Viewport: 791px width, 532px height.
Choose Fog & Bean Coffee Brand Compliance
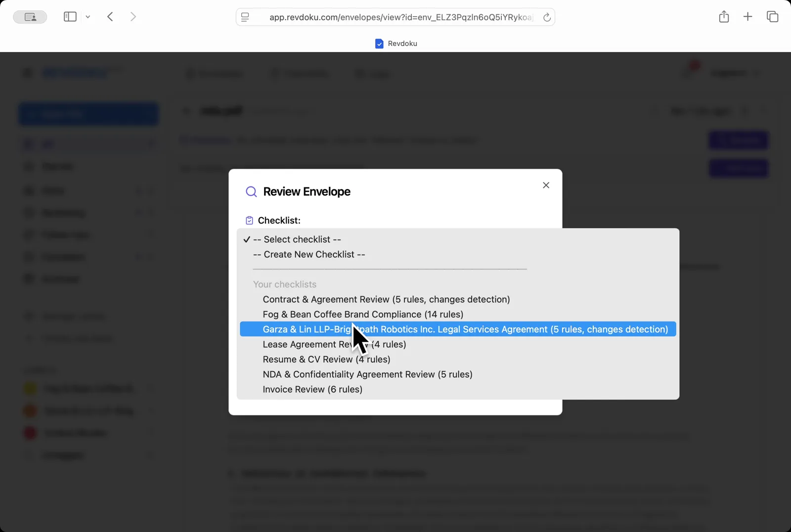point(362,314)
